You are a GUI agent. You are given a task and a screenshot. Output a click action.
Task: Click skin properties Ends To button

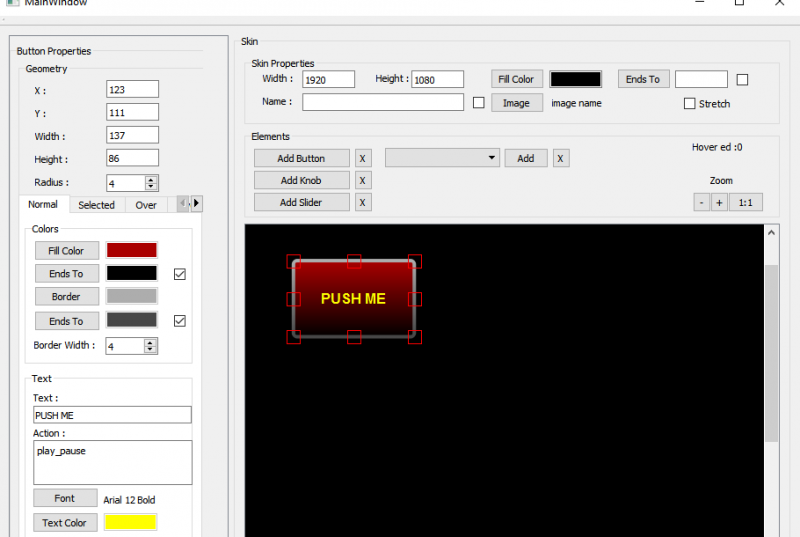[x=643, y=79]
